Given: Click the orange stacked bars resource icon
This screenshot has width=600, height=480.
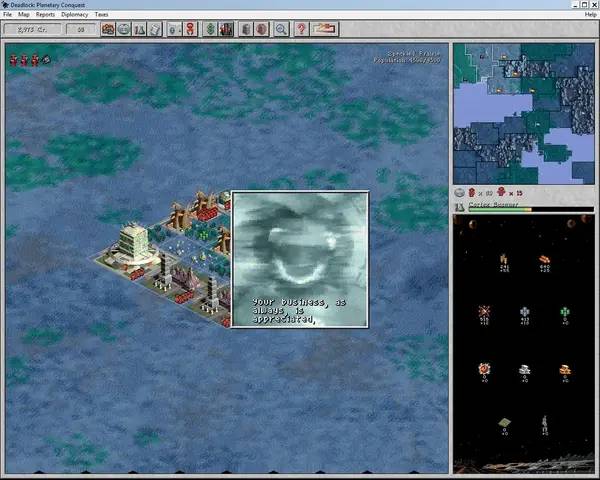Looking at the screenshot, I should [x=565, y=369].
